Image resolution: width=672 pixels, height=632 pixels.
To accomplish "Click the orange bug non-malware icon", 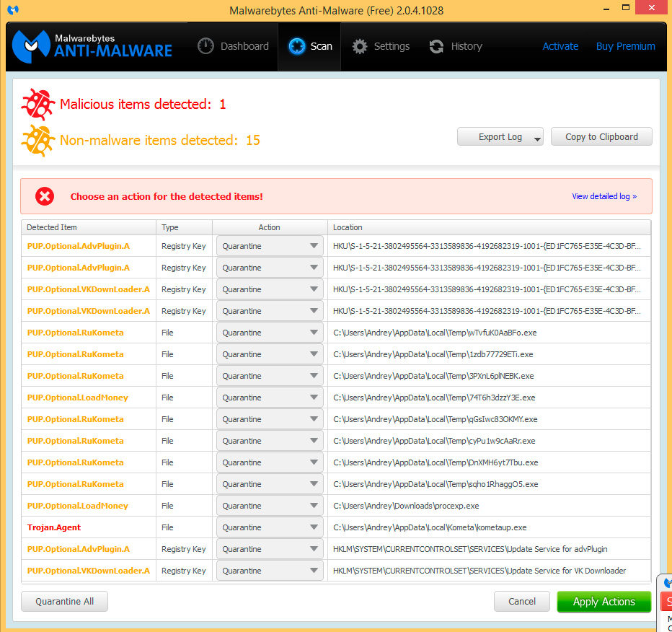I will click(37, 141).
